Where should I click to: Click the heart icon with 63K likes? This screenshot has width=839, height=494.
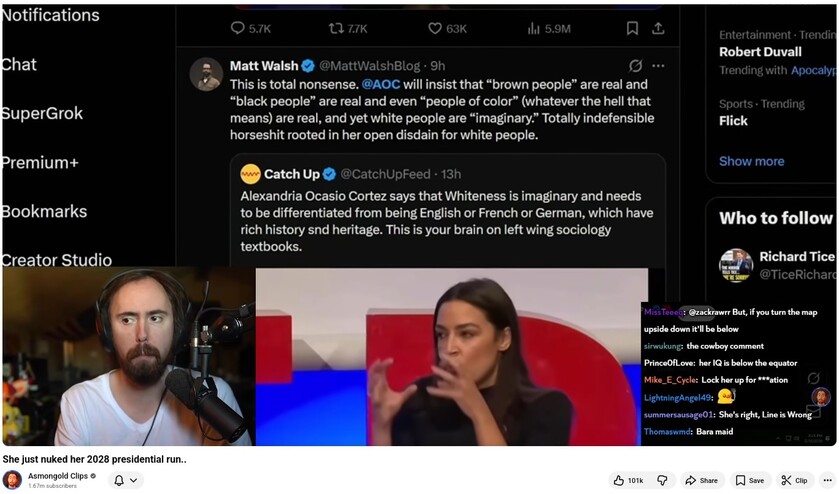(435, 29)
